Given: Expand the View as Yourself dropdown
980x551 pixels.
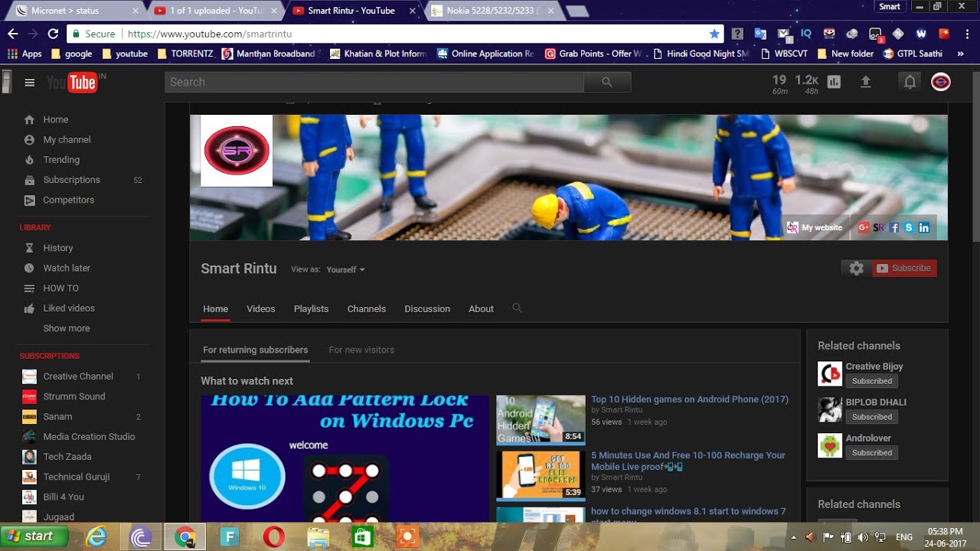Looking at the screenshot, I should (x=345, y=269).
